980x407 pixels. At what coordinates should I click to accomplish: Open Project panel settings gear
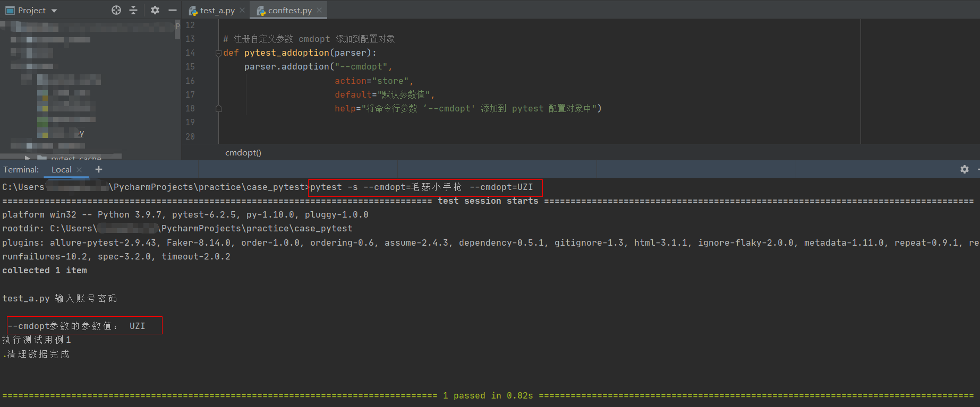(155, 10)
